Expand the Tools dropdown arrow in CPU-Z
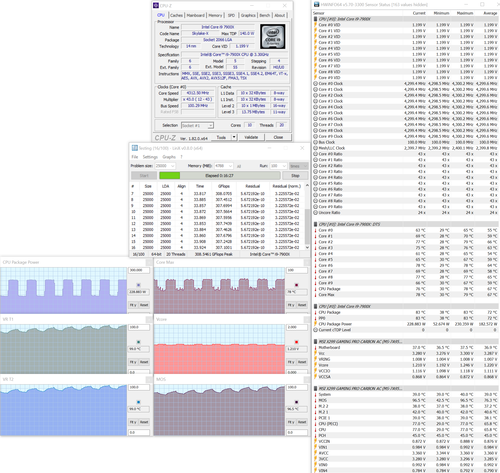500x473 pixels. pos(234,137)
